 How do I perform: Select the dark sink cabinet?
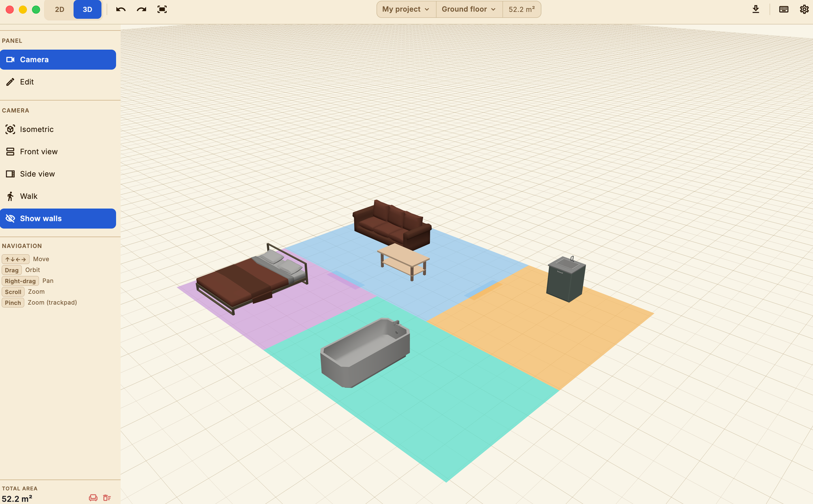tap(566, 279)
